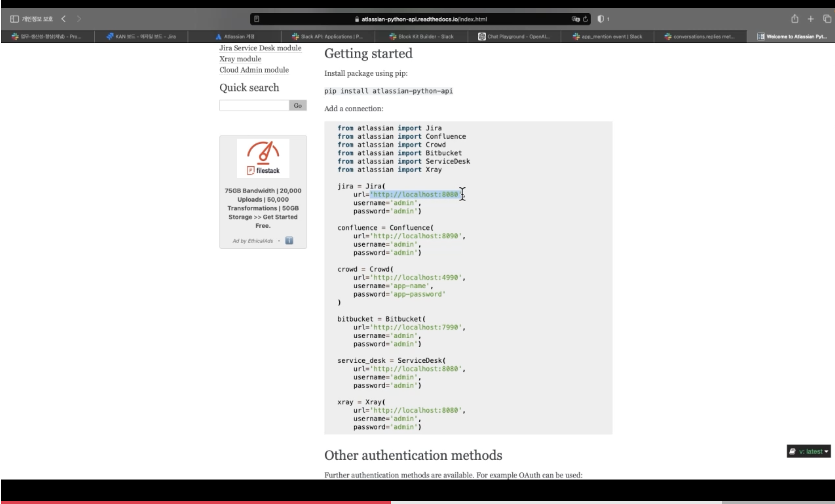This screenshot has height=504, width=835.
Task: Show tab overview icon
Action: pyautogui.click(x=827, y=19)
